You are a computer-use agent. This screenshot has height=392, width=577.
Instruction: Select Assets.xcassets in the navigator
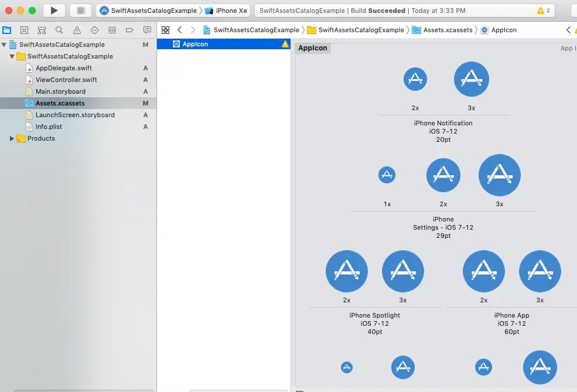78,104
